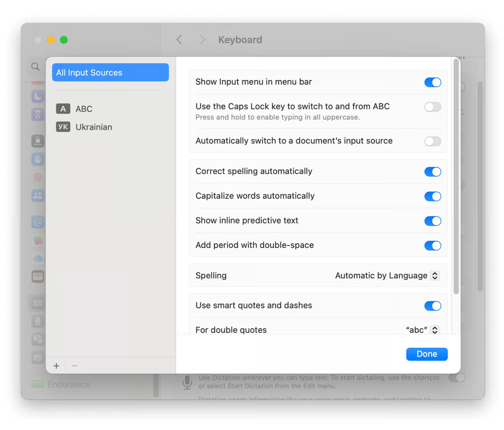
Task: Disable Show Input menu in menu bar
Action: click(433, 82)
